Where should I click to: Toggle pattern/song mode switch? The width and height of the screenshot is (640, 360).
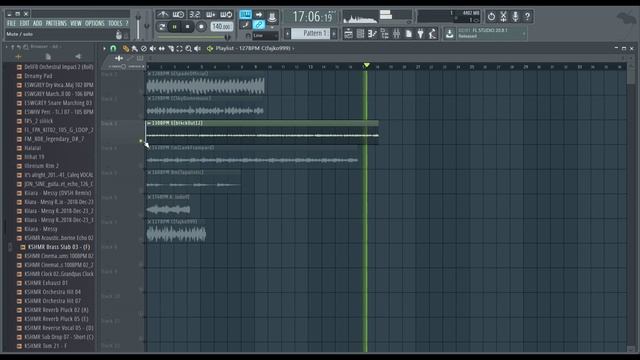(x=162, y=27)
